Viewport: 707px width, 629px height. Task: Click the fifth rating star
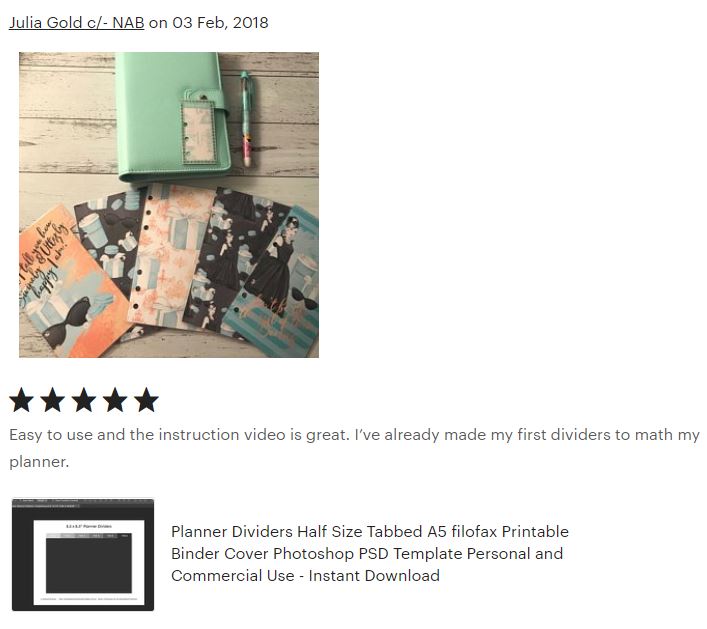pos(146,399)
